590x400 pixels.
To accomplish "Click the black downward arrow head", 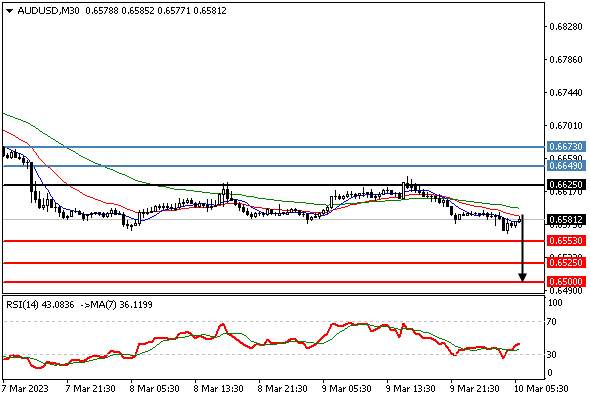I will (522, 277).
